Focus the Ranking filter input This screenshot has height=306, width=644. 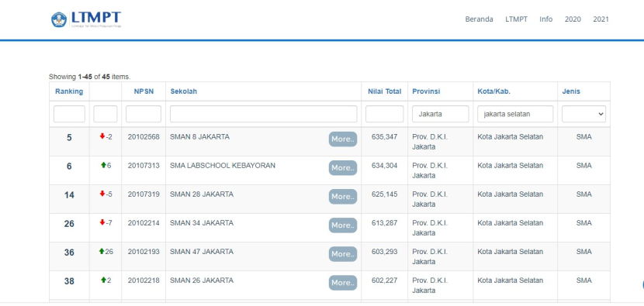[69, 114]
